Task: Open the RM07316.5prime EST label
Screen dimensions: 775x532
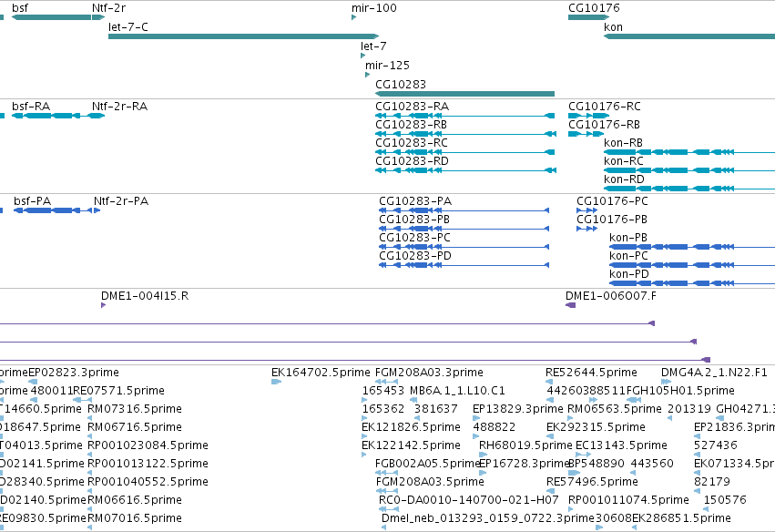Action: pyautogui.click(x=135, y=409)
